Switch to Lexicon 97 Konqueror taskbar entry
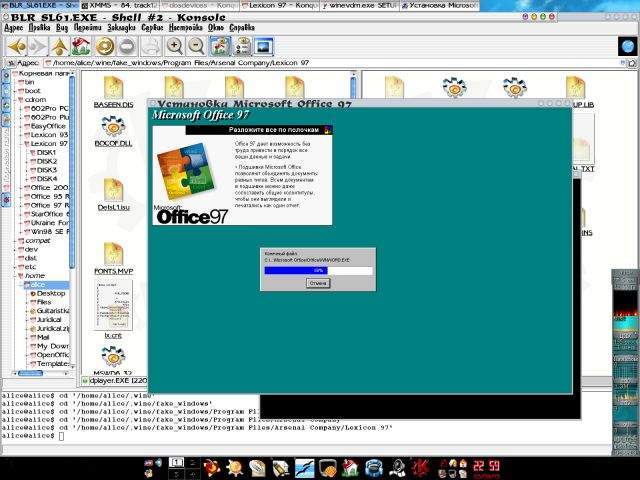The height and width of the screenshot is (480, 640). click(x=280, y=6)
